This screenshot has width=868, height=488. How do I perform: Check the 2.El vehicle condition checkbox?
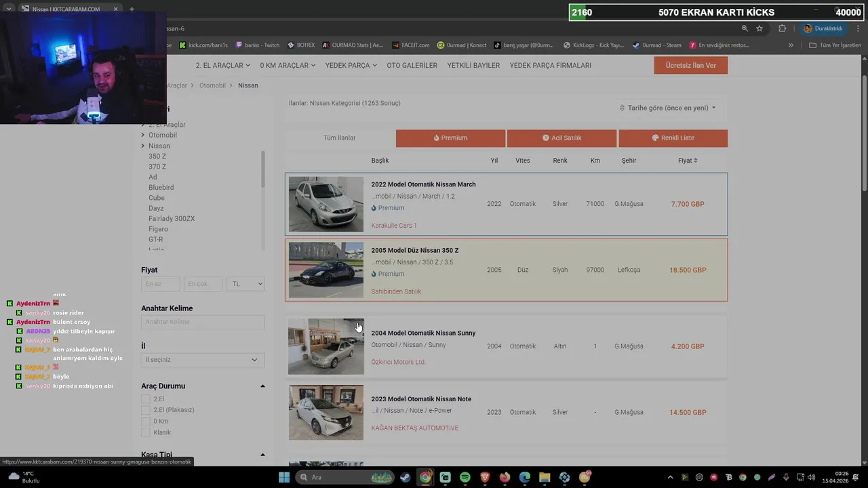click(145, 399)
